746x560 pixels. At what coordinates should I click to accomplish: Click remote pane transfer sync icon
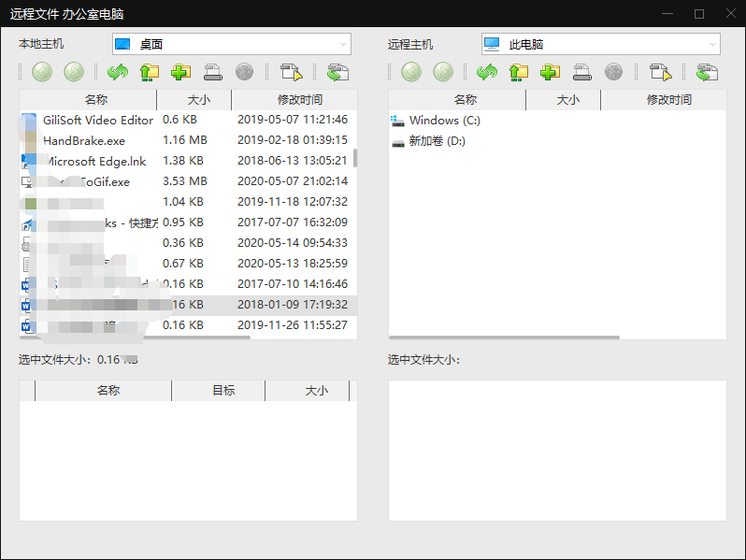707,72
